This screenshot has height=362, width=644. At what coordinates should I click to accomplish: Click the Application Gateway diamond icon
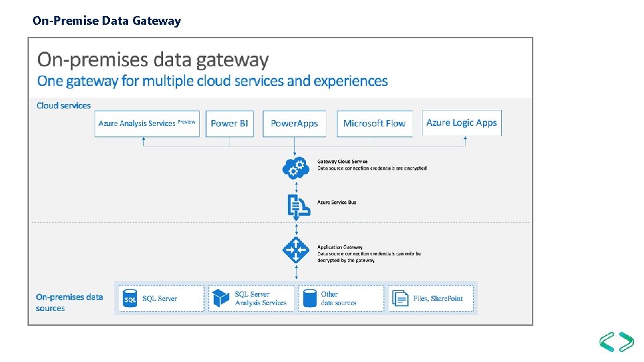pos(296,249)
